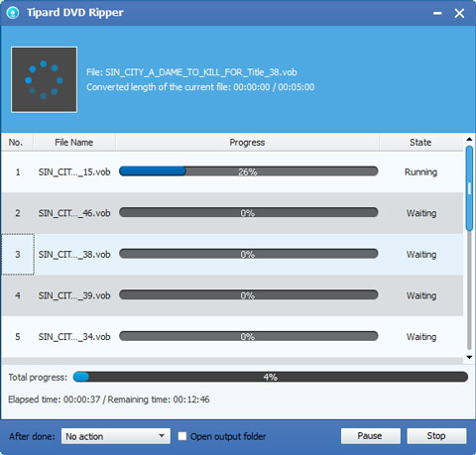Click the No. column header
The width and height of the screenshot is (476, 455).
[16, 143]
